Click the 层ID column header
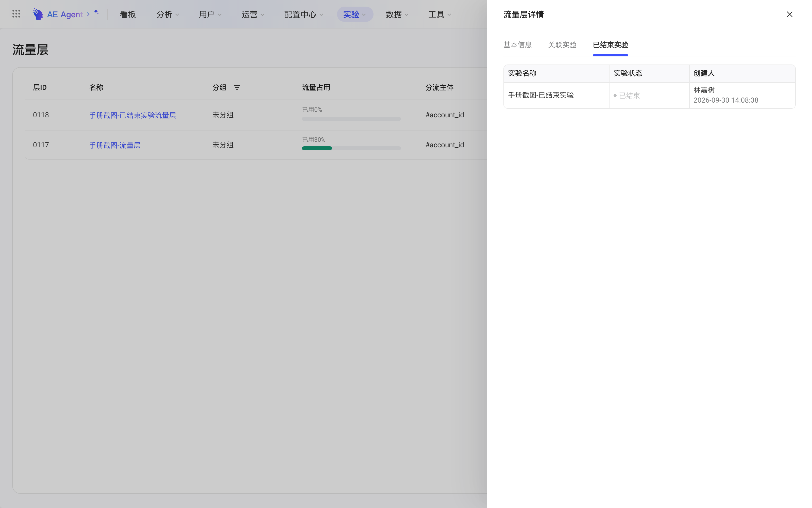This screenshot has width=812, height=508. pos(40,87)
